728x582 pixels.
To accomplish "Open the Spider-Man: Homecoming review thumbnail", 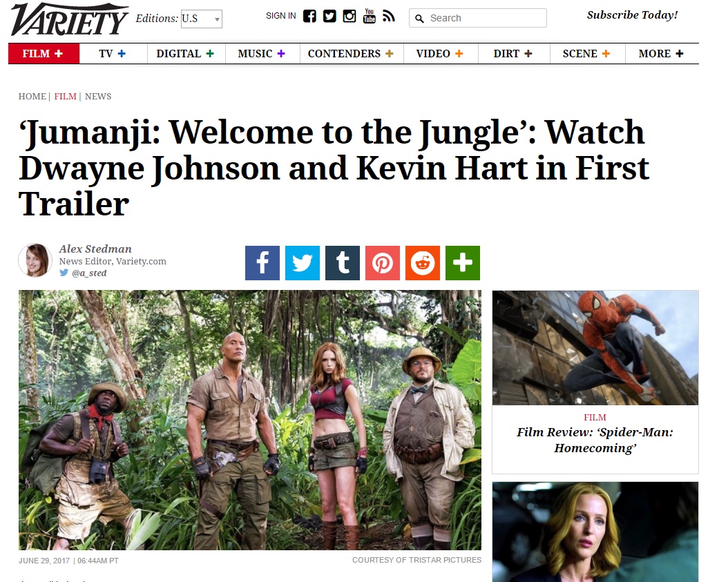I will [595, 348].
